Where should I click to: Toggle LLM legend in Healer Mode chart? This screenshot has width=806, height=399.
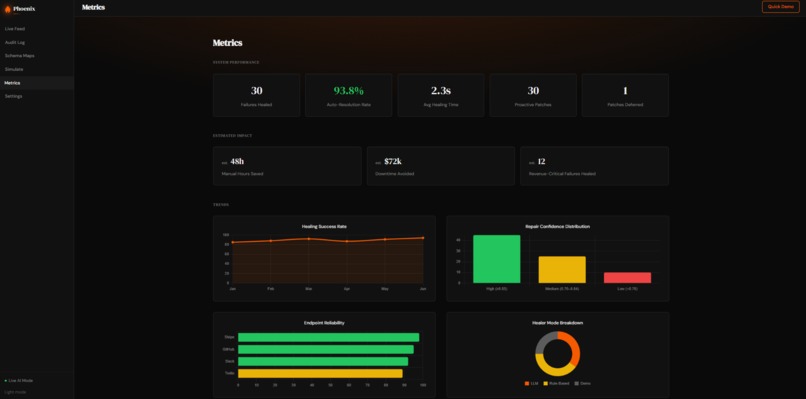point(531,384)
